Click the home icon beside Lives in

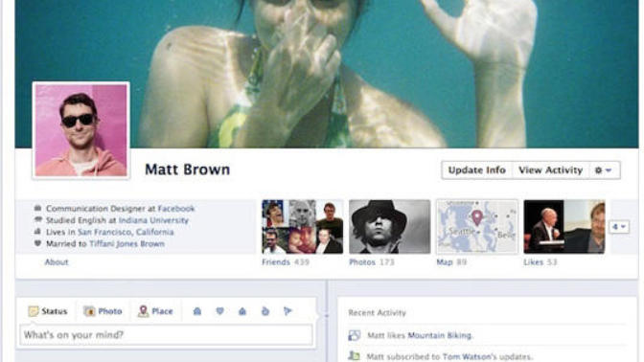(x=37, y=232)
